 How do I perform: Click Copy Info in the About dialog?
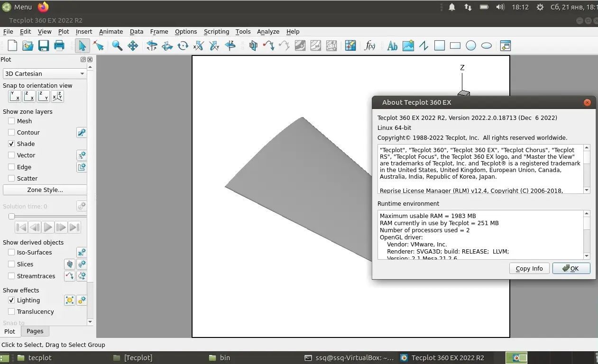click(529, 268)
